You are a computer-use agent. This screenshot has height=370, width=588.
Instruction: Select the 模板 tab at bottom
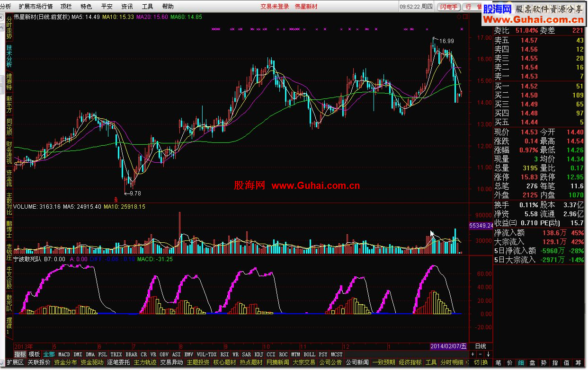35,354
